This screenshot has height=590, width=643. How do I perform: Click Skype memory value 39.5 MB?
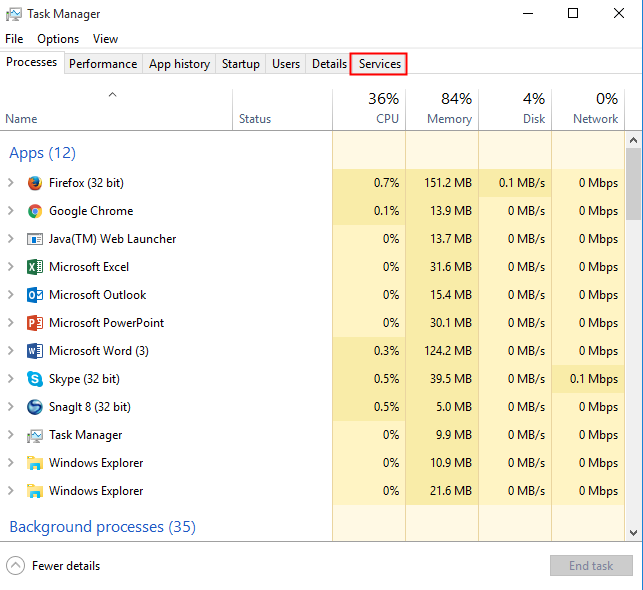pos(451,379)
